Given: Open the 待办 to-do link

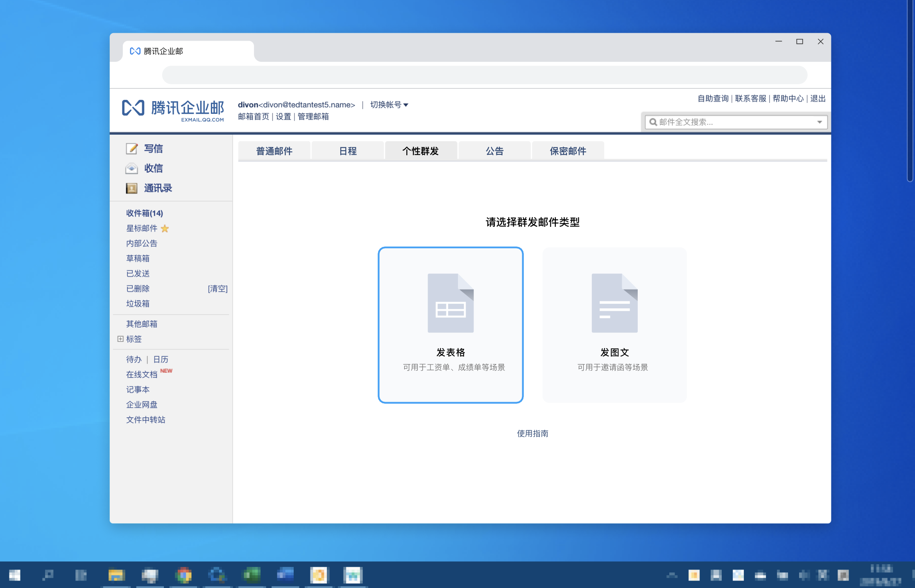Looking at the screenshot, I should pos(134,360).
